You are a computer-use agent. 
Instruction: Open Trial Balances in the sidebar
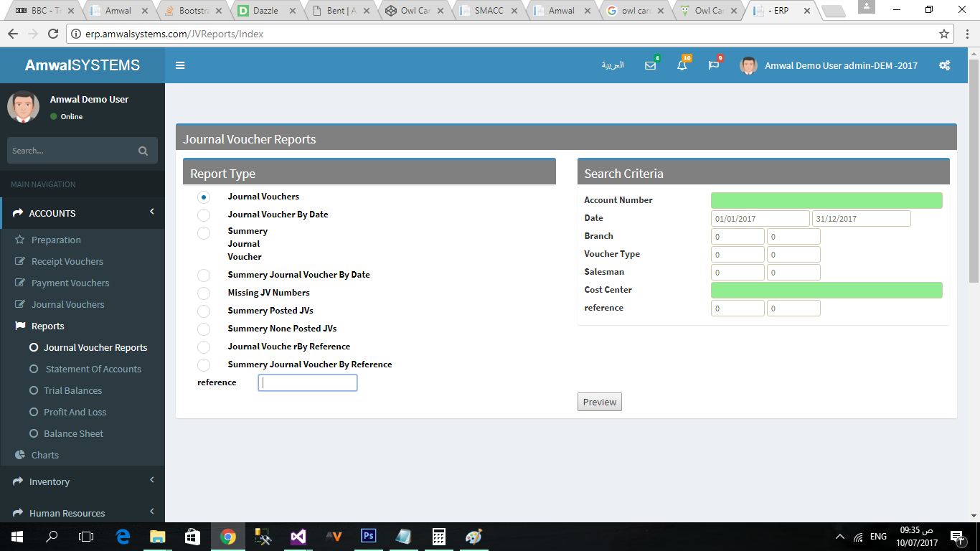coord(72,390)
